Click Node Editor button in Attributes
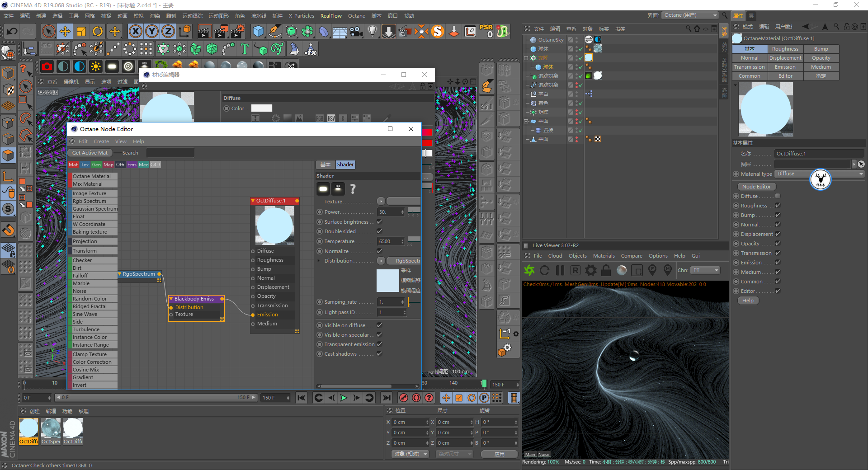Viewport: 868px width, 470px height. [756, 187]
